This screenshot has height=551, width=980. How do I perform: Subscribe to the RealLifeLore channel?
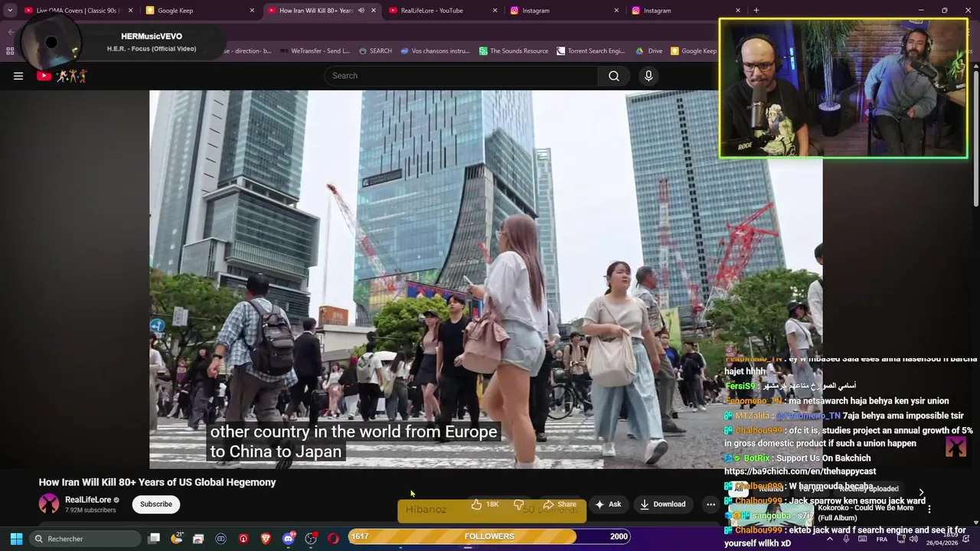(156, 504)
